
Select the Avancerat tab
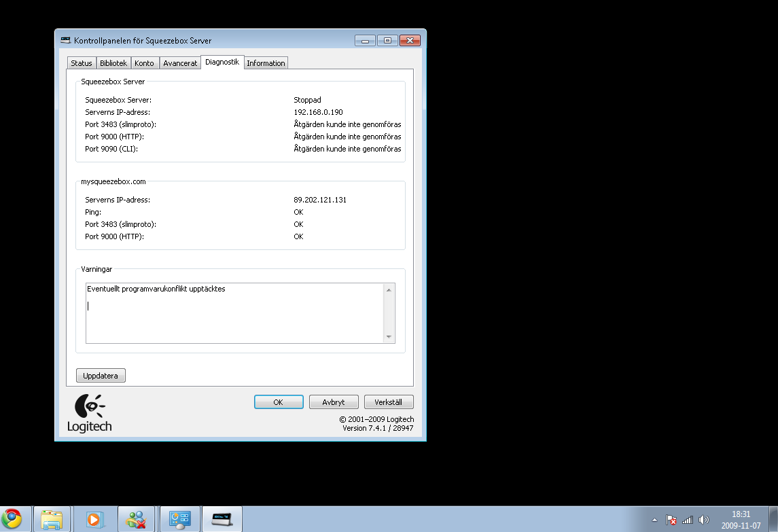click(180, 63)
